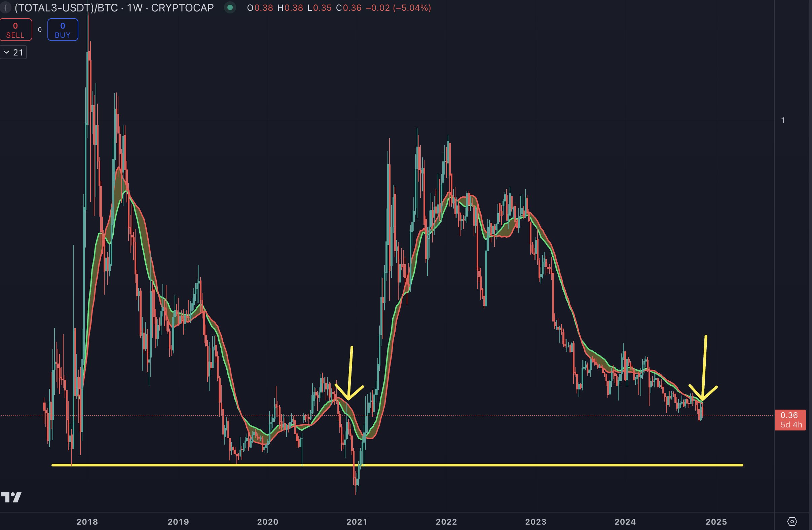
Task: Click the -0.02 (-5.04%) change value
Action: point(398,7)
